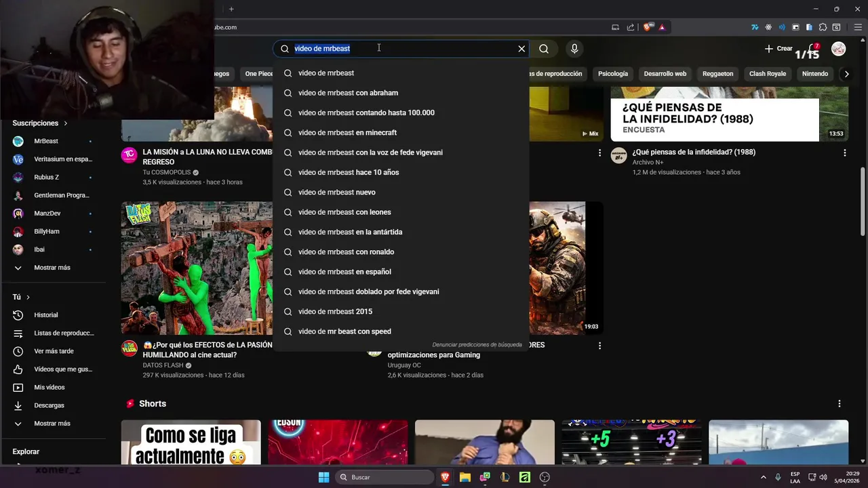
Task: Select the Reggaeton filter chip
Action: pyautogui.click(x=717, y=74)
